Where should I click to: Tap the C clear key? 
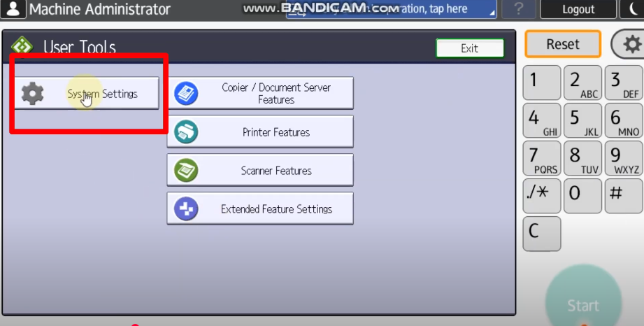pos(542,234)
